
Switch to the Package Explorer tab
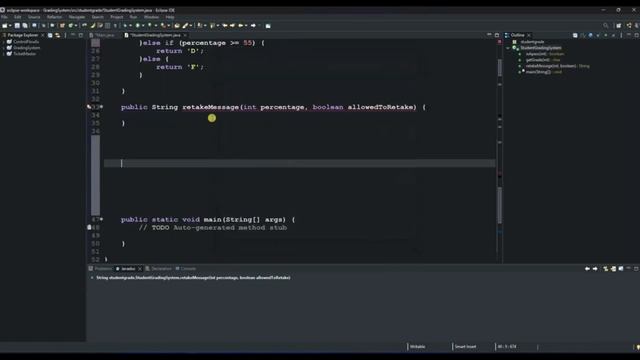pos(22,35)
